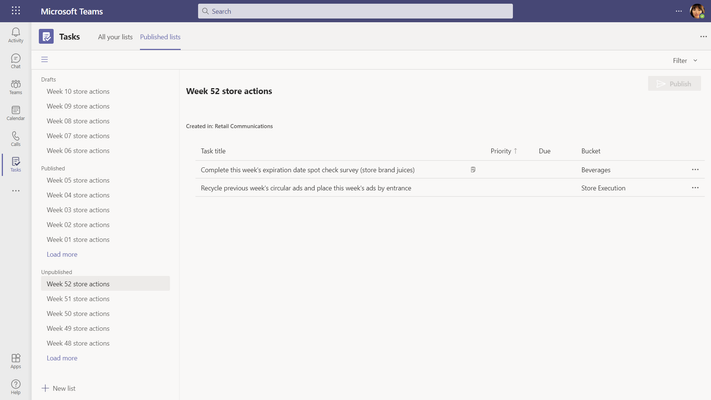Open more options for expiration survey task
This screenshot has width=711, height=400.
tap(695, 170)
